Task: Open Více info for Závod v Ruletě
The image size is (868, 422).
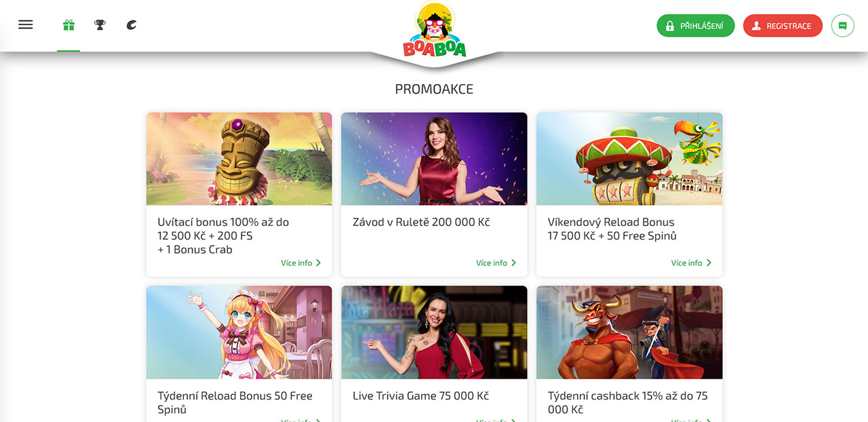Action: pyautogui.click(x=496, y=263)
